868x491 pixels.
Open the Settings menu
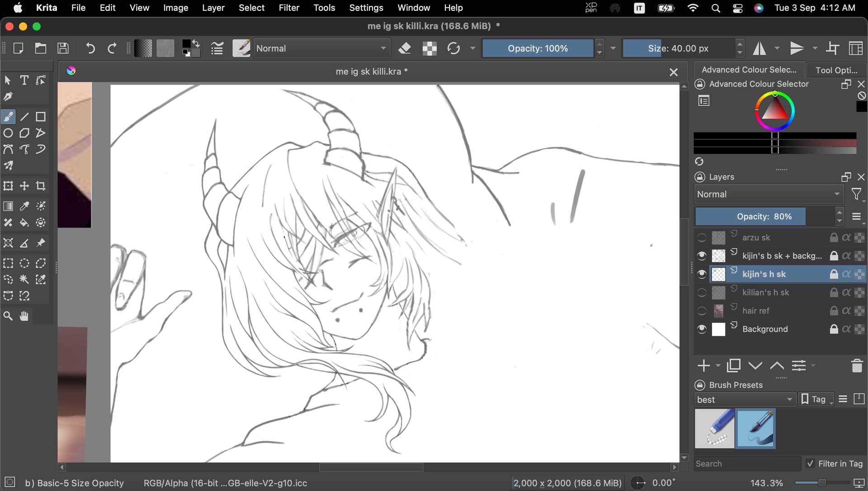(x=366, y=8)
